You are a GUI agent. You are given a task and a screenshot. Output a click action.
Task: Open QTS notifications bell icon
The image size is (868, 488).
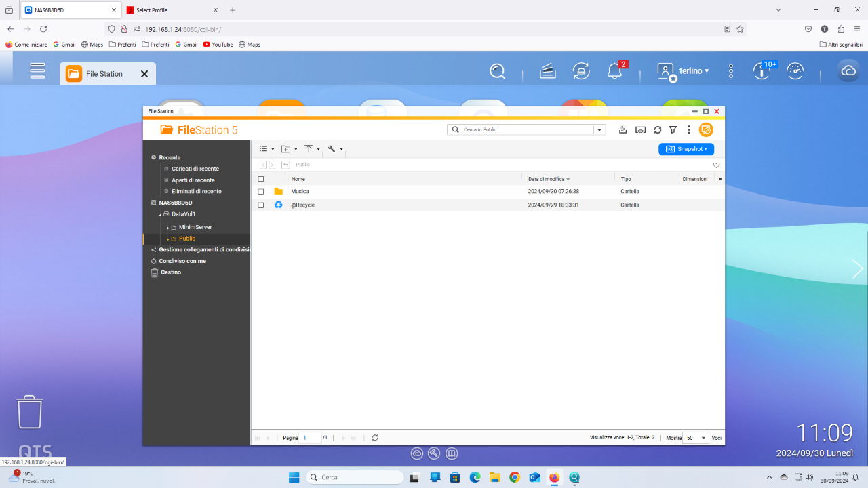tap(615, 70)
